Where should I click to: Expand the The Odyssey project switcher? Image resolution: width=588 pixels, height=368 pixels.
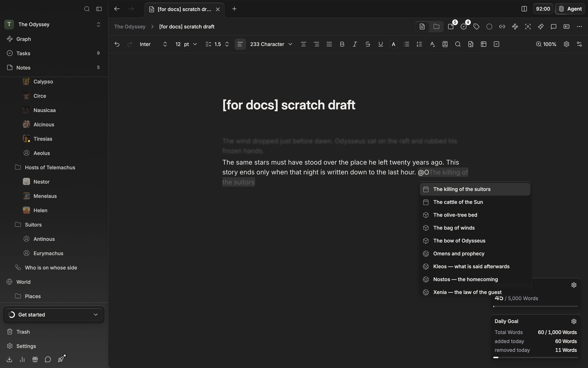54,24
